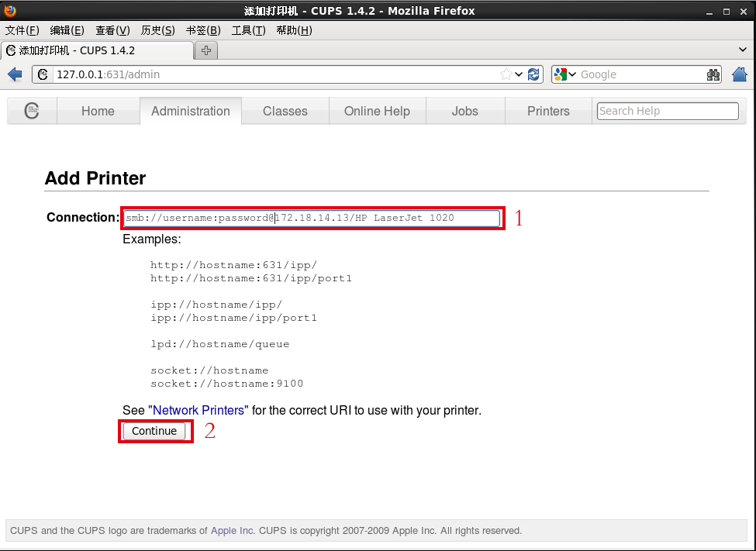The width and height of the screenshot is (756, 551).
Task: View the Jobs tab
Action: [x=464, y=111]
